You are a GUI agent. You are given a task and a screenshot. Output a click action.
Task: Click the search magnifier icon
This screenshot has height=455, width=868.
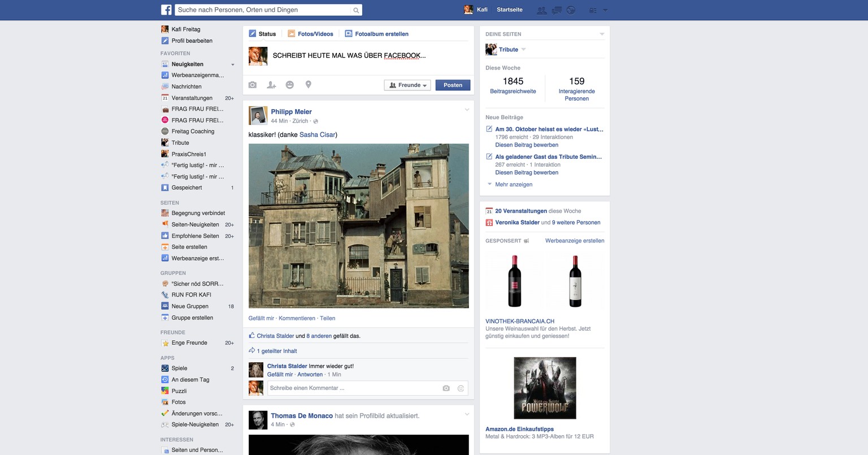(356, 10)
